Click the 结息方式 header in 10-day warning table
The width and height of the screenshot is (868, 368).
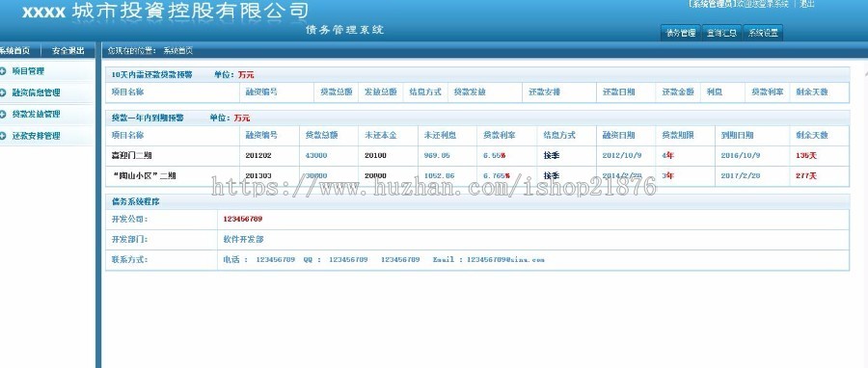coord(425,92)
